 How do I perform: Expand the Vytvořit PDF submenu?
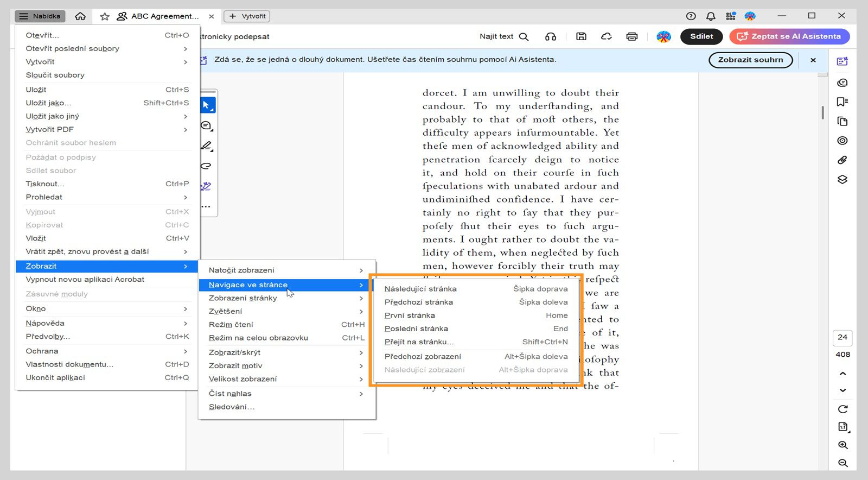click(x=107, y=129)
